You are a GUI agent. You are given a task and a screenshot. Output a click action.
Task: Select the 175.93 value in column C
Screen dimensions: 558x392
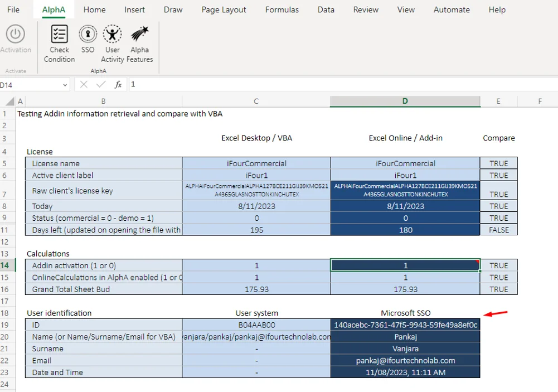tap(256, 289)
